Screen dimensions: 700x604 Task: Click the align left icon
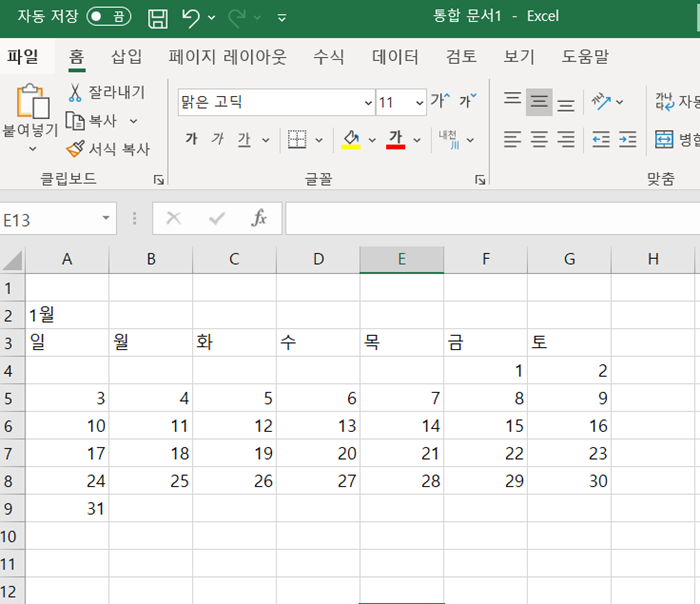pyautogui.click(x=512, y=139)
